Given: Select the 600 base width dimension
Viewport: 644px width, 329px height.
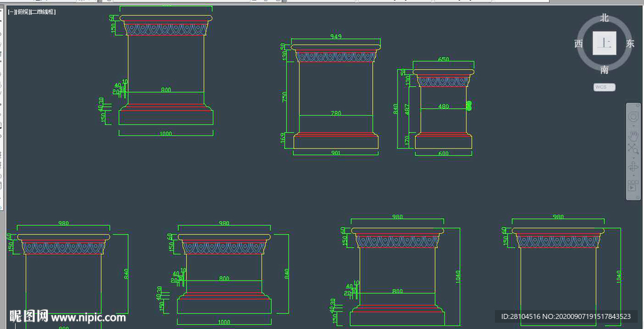Looking at the screenshot, I should tap(443, 153).
